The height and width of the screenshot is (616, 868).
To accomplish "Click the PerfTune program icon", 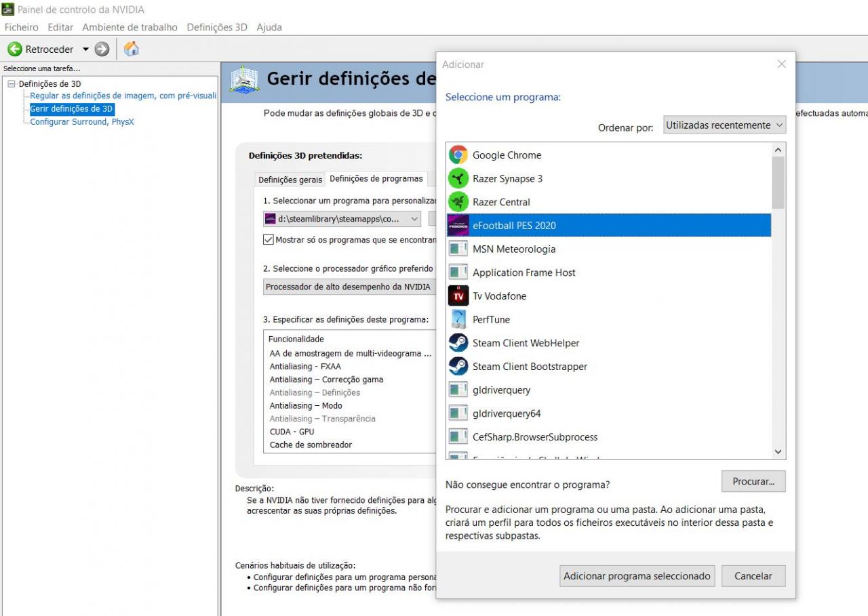I will pos(458,319).
